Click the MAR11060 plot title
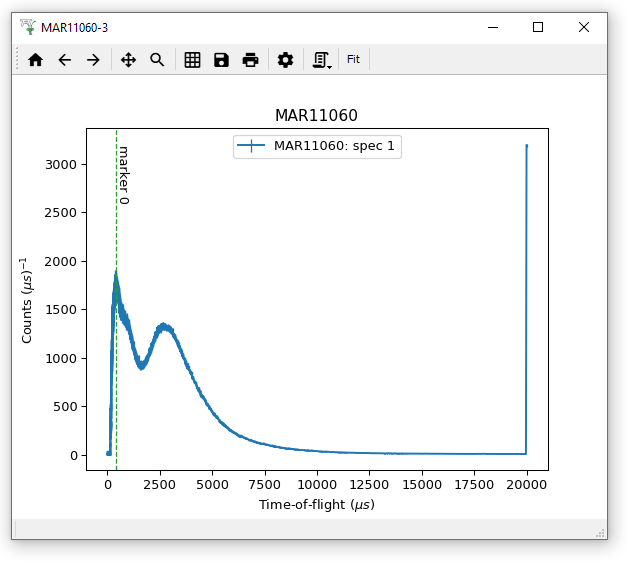The width and height of the screenshot is (634, 563). (316, 115)
